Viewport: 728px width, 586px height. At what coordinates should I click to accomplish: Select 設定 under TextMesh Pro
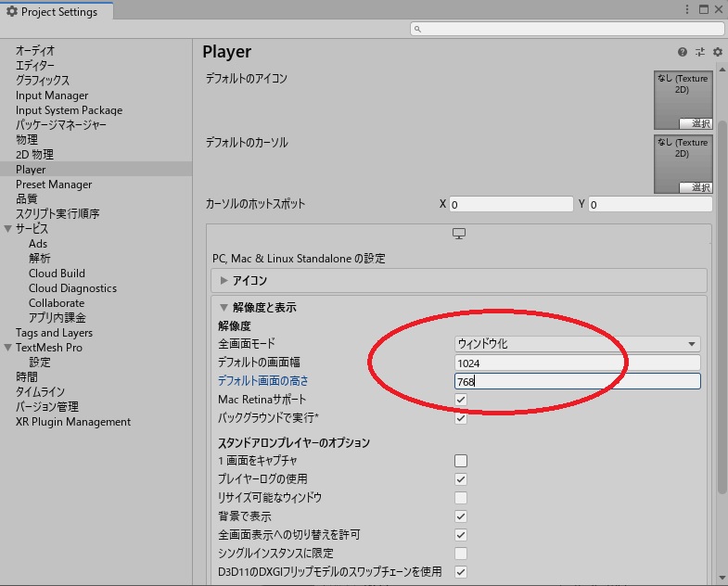40,363
